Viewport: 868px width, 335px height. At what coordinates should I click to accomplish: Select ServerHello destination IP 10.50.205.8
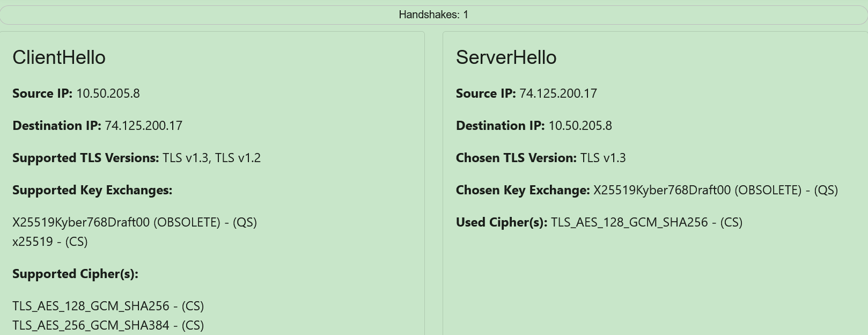[580, 126]
